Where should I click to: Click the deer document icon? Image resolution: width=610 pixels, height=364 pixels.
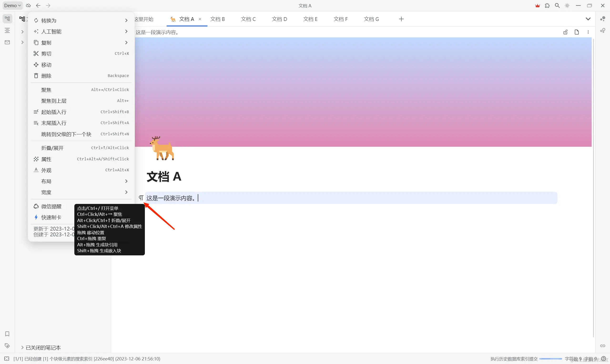point(162,148)
